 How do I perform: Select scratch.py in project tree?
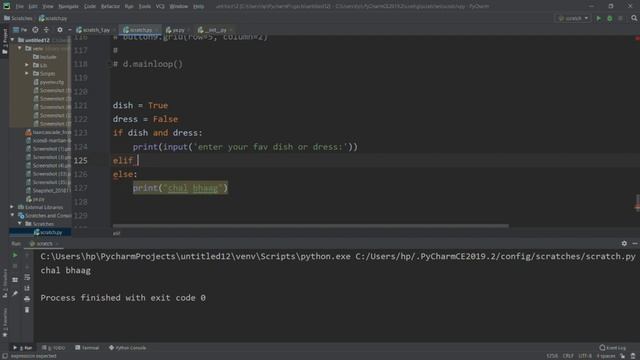pyautogui.click(x=48, y=232)
